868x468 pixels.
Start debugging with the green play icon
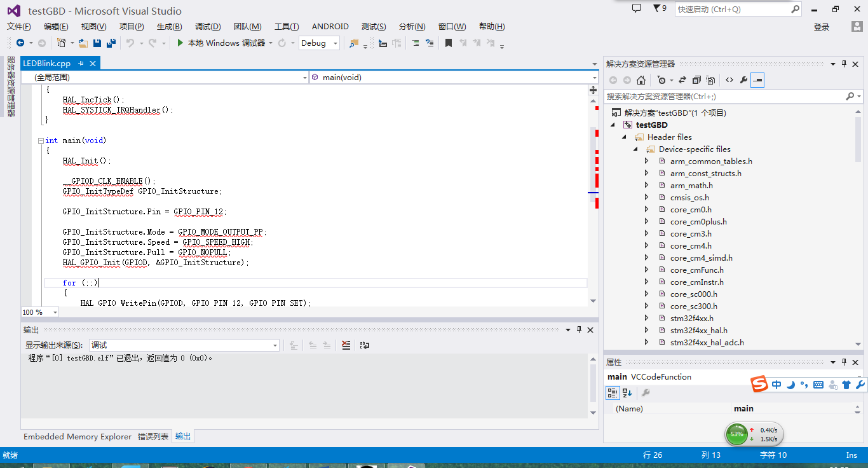point(180,43)
